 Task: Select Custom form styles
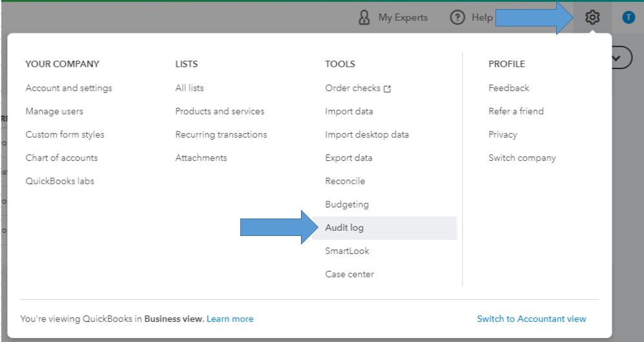coord(65,134)
